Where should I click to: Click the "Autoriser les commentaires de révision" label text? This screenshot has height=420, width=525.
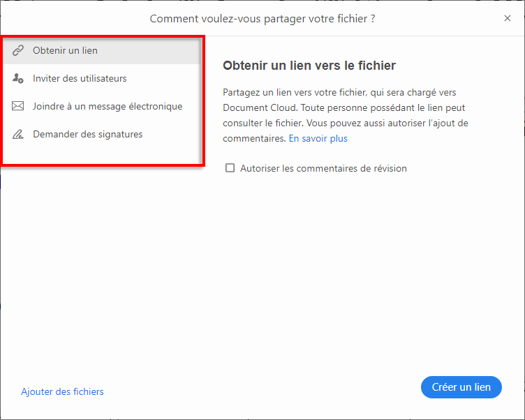coord(323,168)
